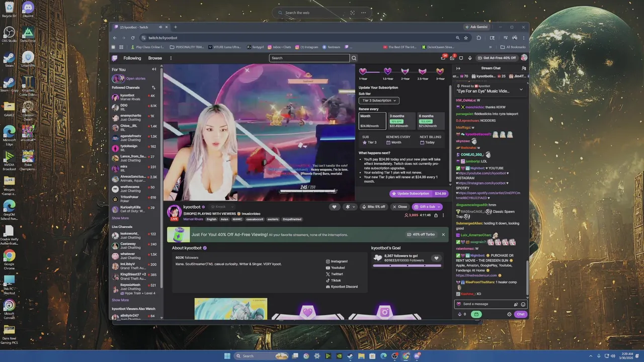
Task: Open chat settings gear icon
Action: 509,314
